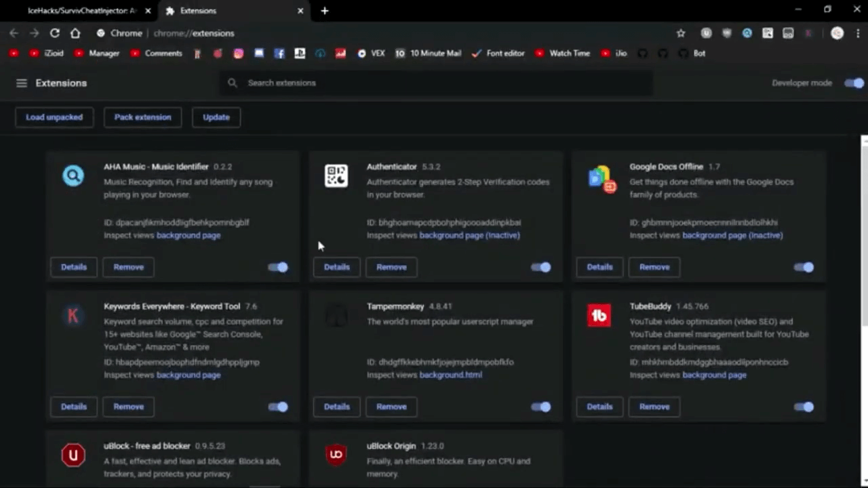Click the Update button
This screenshot has height=488, width=868.
[216, 117]
